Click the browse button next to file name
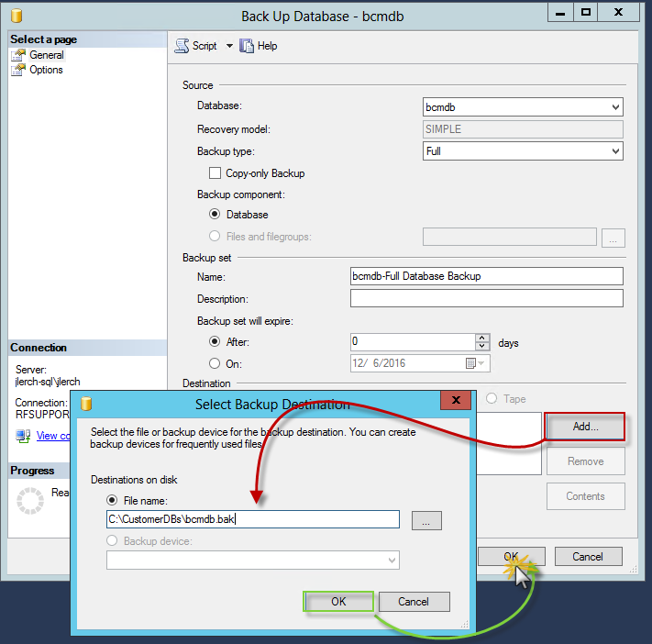 [x=426, y=520]
